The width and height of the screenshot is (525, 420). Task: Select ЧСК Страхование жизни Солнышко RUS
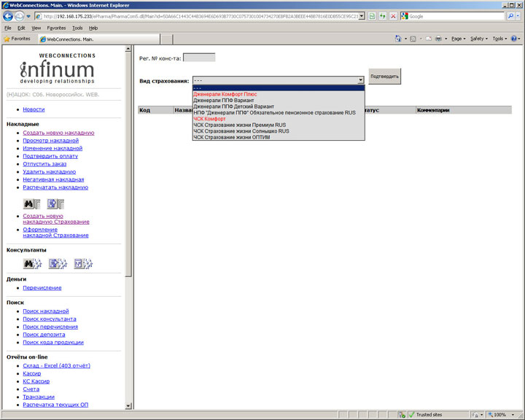[279, 131]
